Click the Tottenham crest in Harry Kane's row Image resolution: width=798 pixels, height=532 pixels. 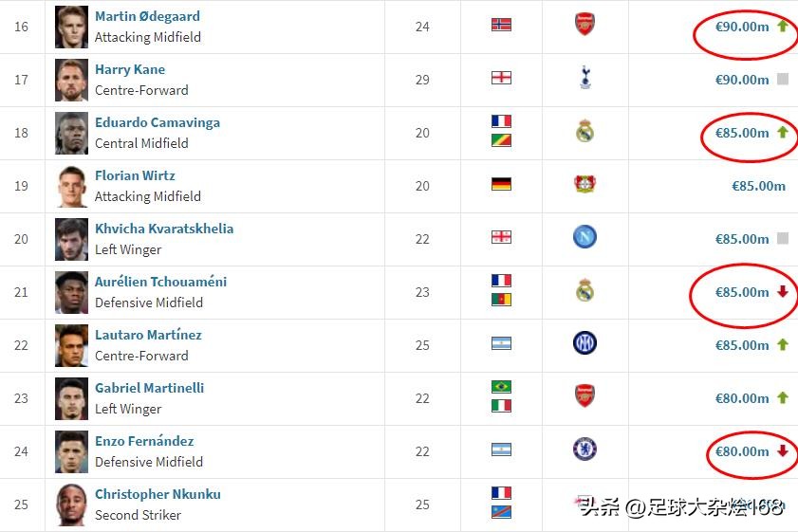pos(585,79)
